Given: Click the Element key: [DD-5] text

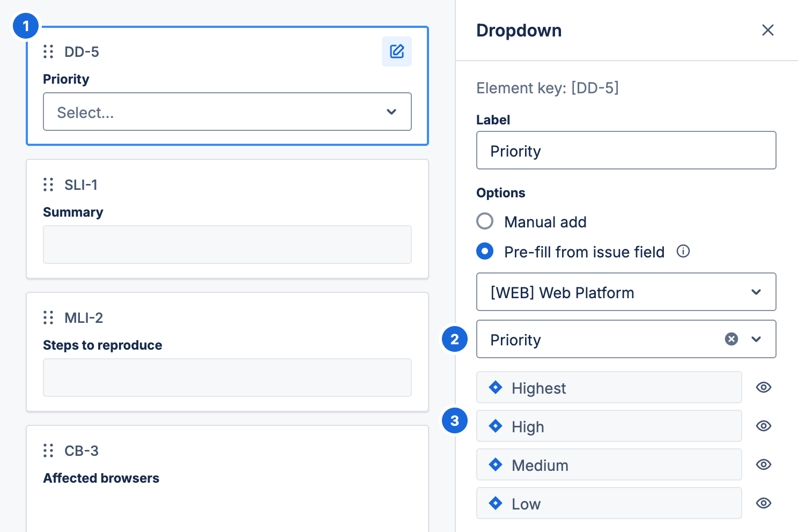Looking at the screenshot, I should 548,88.
